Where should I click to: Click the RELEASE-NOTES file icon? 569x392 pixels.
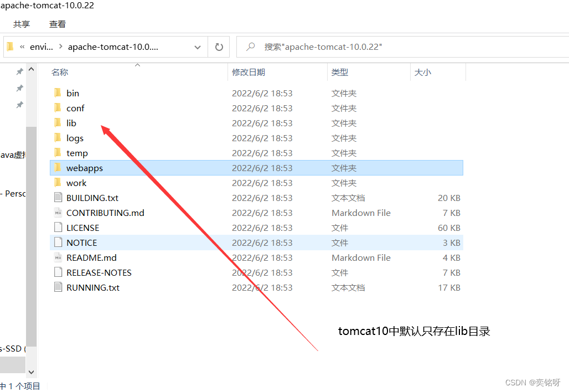(58, 272)
